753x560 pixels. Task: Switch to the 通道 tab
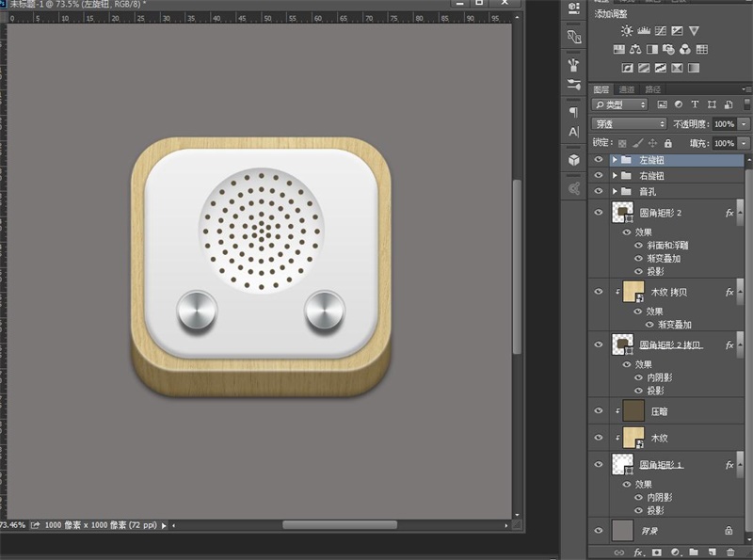[x=627, y=89]
